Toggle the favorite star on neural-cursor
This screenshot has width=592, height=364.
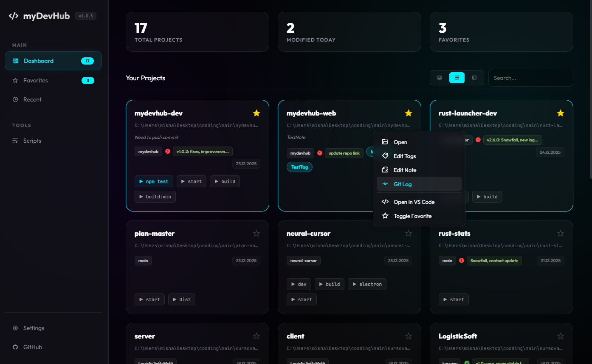(408, 233)
